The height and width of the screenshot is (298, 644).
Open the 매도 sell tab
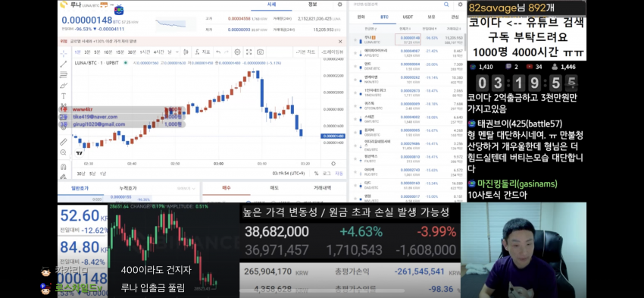click(274, 188)
